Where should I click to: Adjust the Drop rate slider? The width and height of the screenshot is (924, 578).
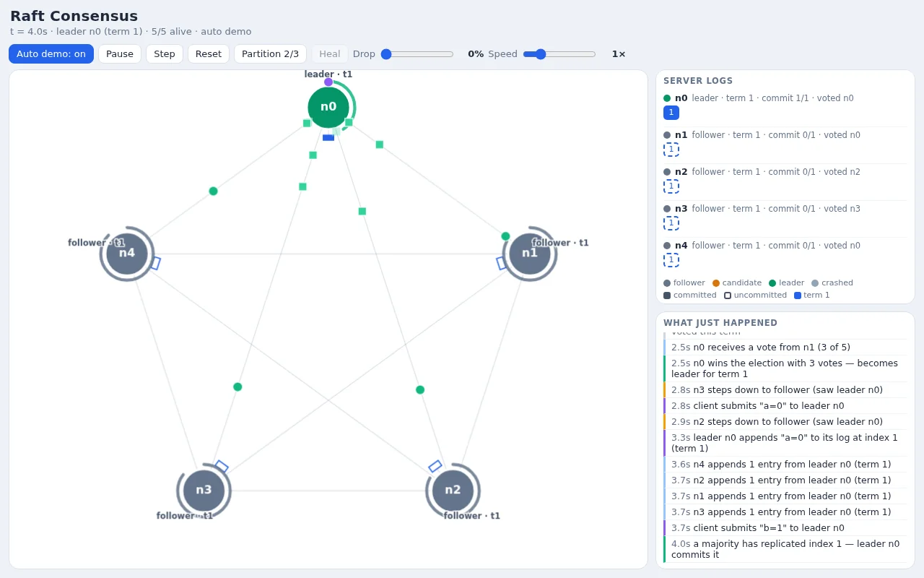(417, 54)
